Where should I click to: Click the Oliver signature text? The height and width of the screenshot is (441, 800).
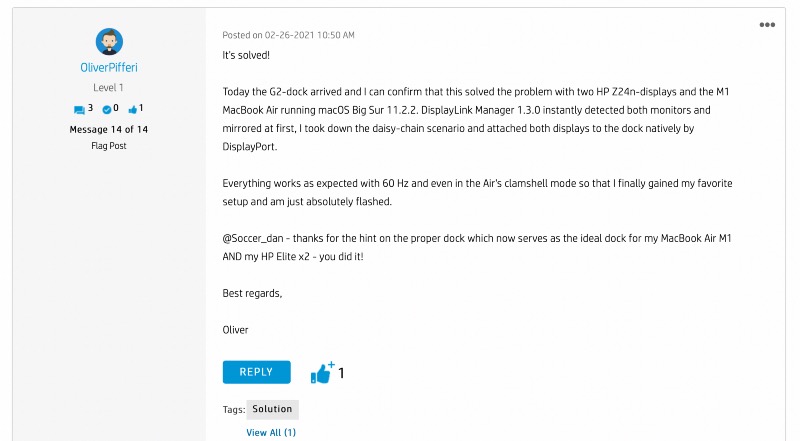235,329
